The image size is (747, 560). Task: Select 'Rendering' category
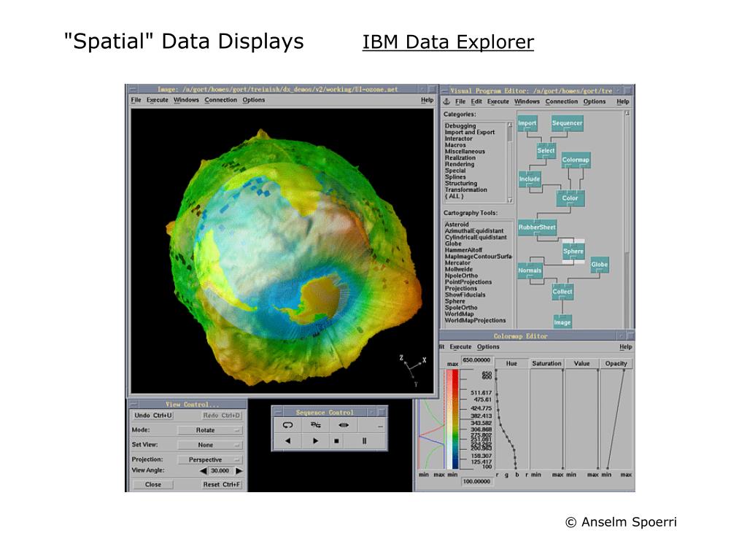460,164
